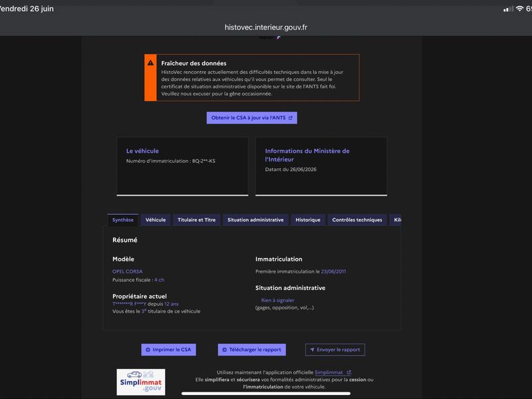This screenshot has height=399, width=532.
Task: Click external link icon on ANTS button
Action: click(x=291, y=118)
